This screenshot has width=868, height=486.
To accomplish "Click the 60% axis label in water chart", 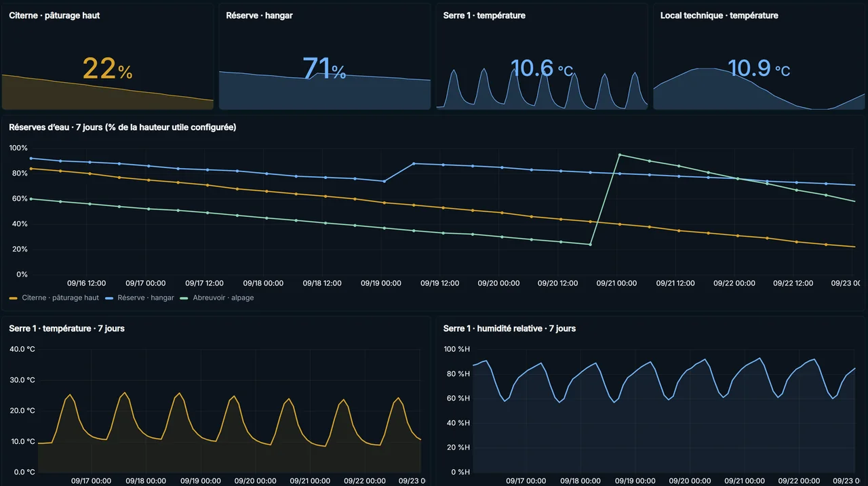I will point(20,199).
